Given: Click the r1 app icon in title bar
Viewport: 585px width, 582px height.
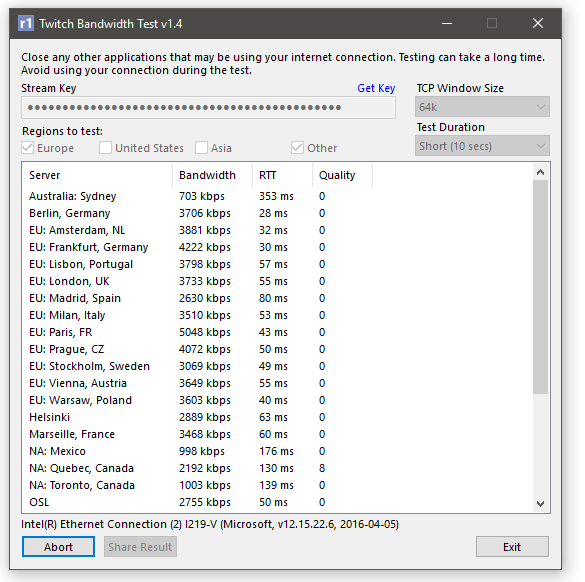Looking at the screenshot, I should pos(26,24).
